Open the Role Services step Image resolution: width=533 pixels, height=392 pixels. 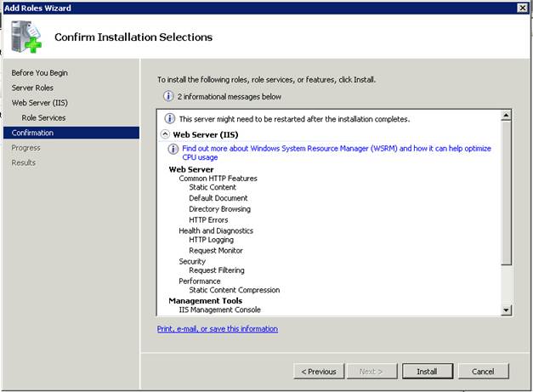coord(43,117)
